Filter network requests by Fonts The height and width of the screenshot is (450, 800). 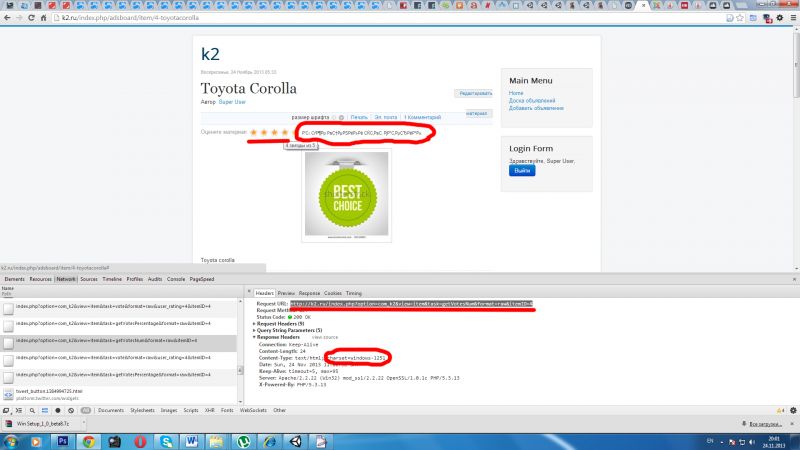[x=227, y=410]
